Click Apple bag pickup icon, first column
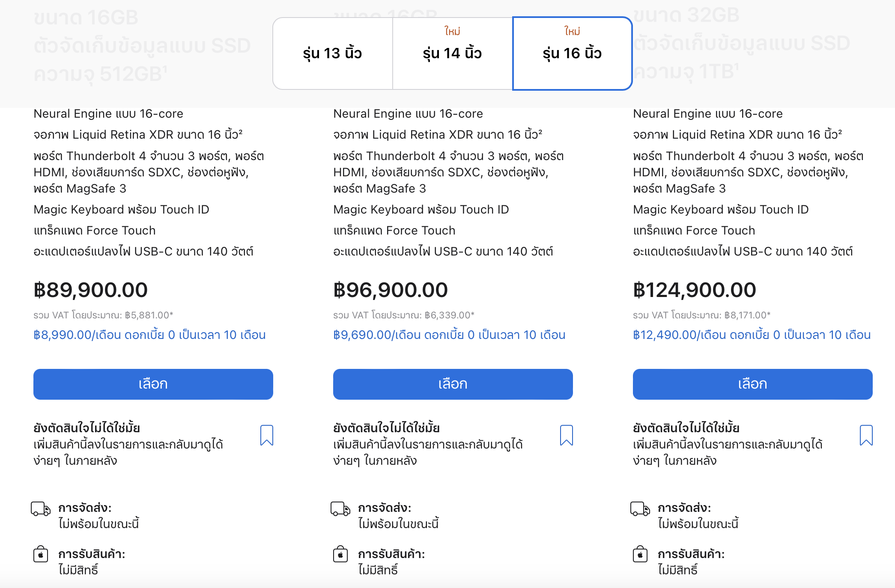Image resolution: width=895 pixels, height=588 pixels. [41, 554]
